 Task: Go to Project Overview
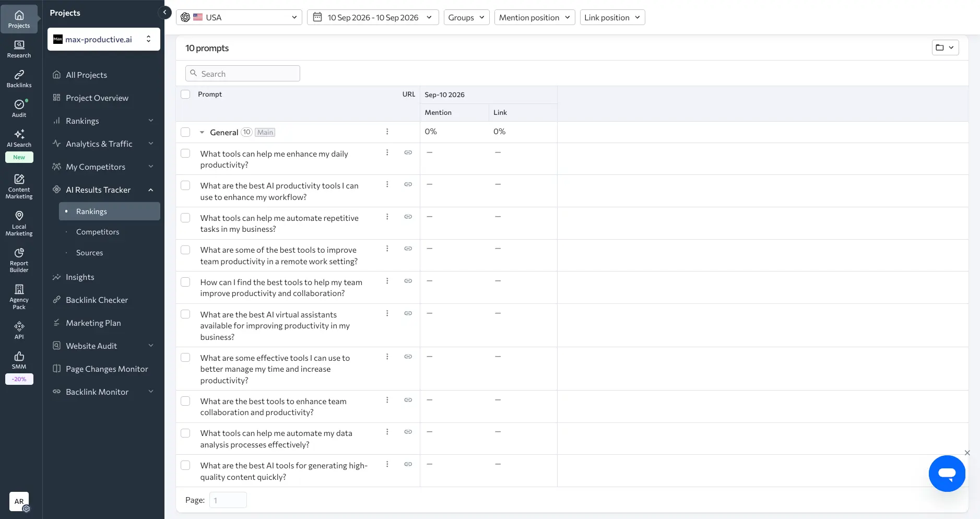pyautogui.click(x=97, y=98)
